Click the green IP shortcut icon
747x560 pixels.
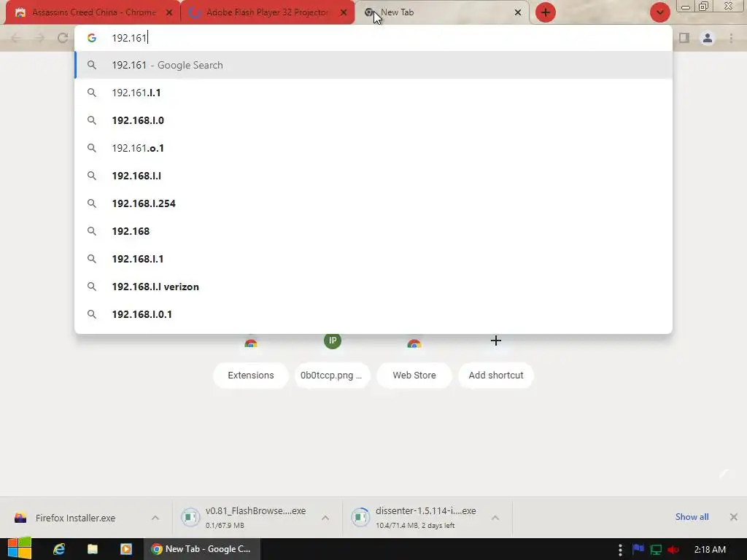tap(333, 341)
